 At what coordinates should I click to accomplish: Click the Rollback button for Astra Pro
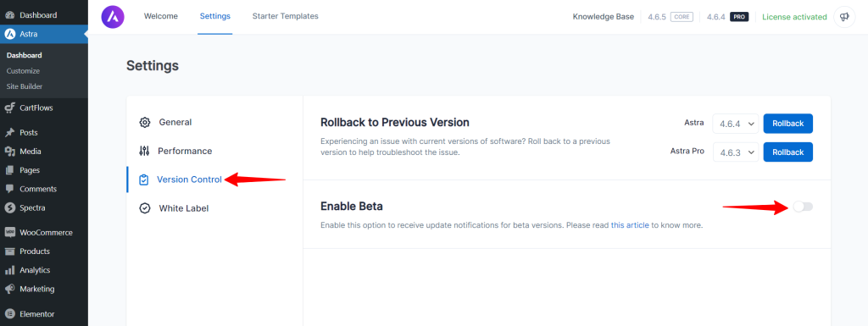787,152
